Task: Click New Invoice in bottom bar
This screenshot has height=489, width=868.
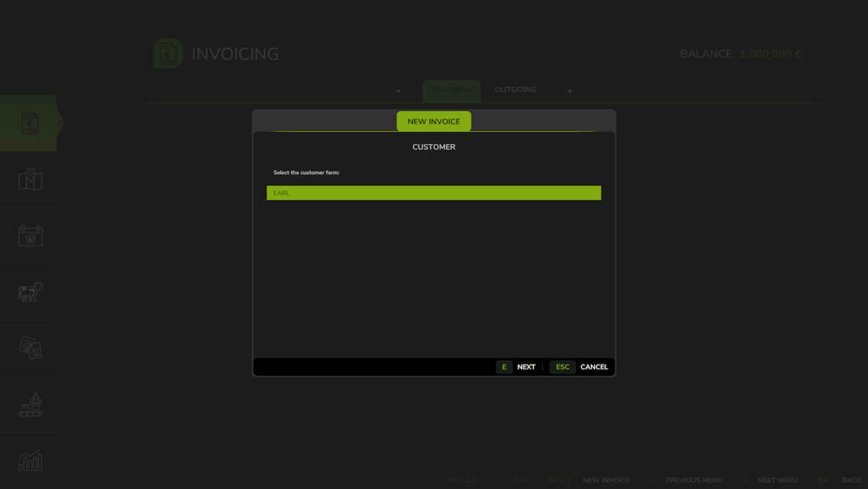Action: 606,480
